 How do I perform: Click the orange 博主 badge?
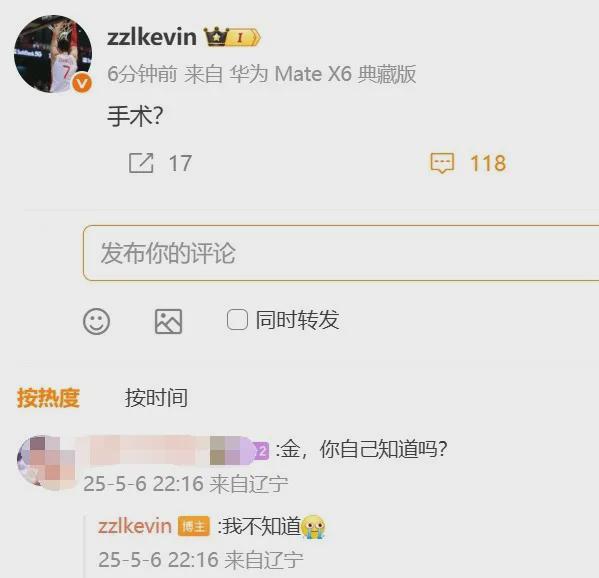coord(194,526)
